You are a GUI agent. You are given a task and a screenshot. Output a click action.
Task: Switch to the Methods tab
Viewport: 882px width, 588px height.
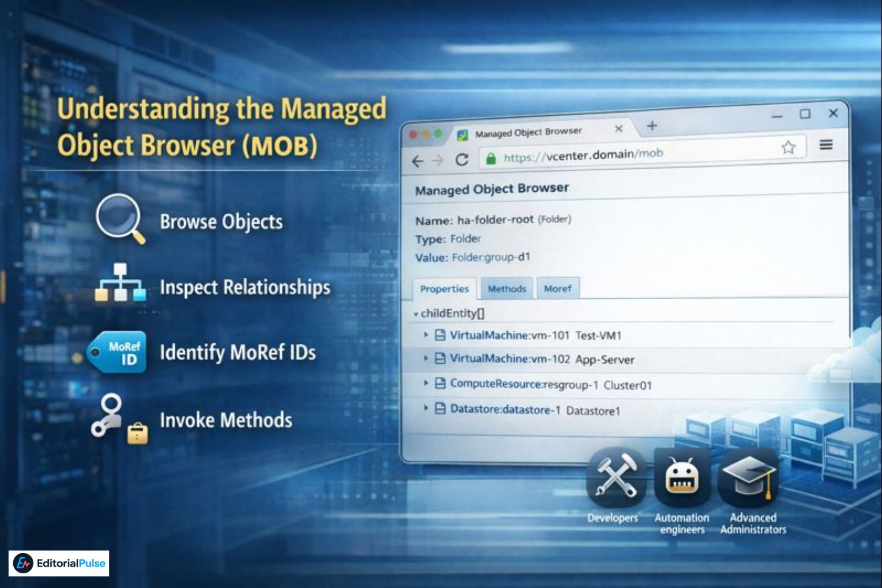coord(506,288)
